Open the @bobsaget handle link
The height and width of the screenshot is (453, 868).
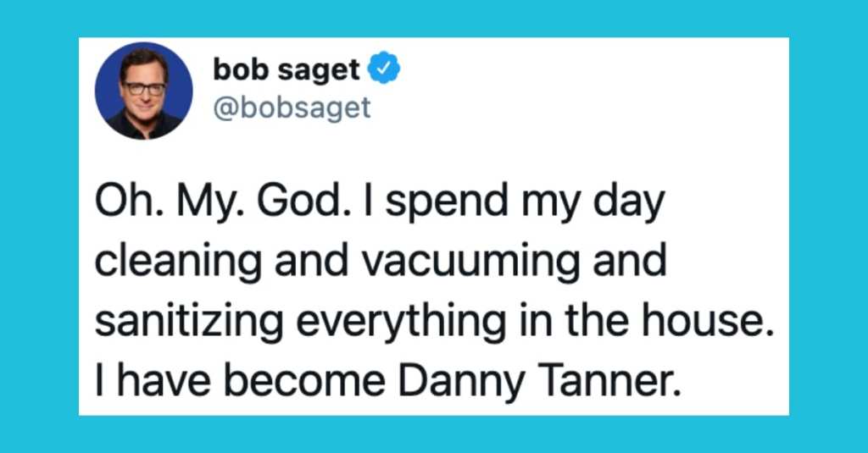pyautogui.click(x=292, y=108)
